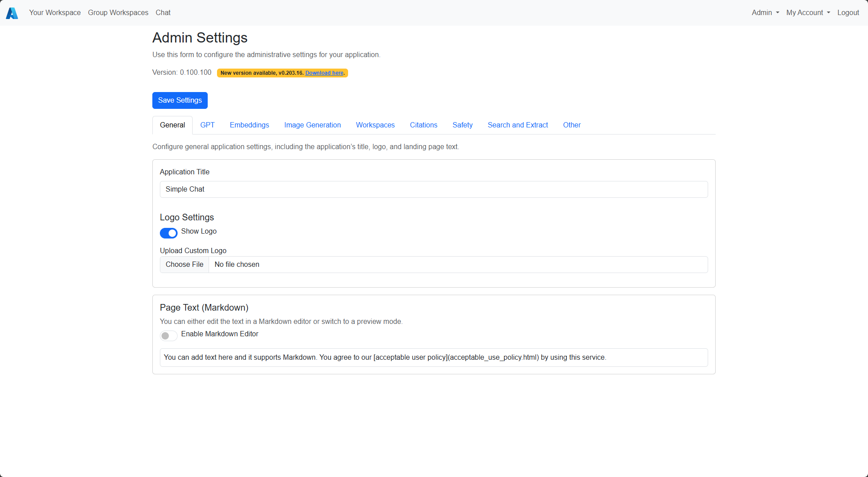The width and height of the screenshot is (868, 477).
Task: Click Choose File for custom logo
Action: pyautogui.click(x=185, y=265)
